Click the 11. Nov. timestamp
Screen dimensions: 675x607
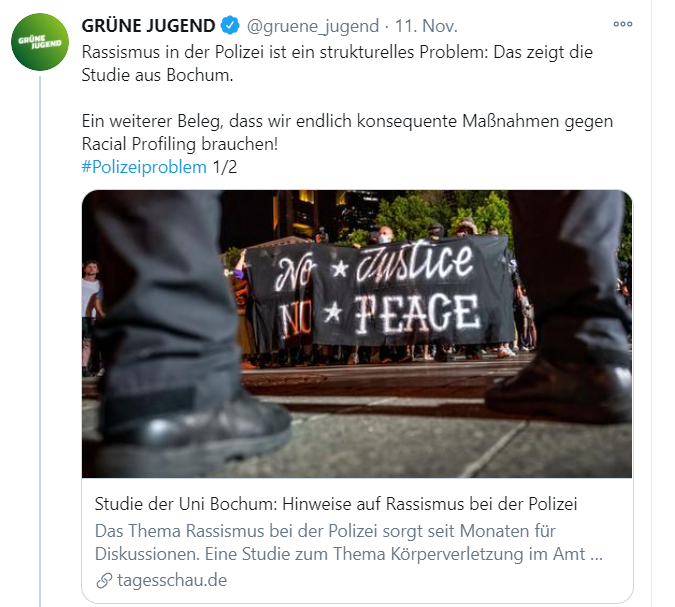tap(426, 26)
